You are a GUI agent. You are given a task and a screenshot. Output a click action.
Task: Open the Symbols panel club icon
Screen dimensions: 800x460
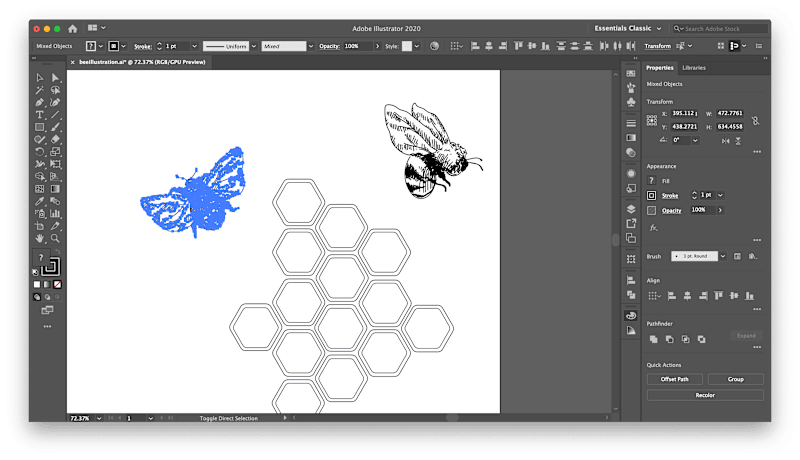click(631, 103)
